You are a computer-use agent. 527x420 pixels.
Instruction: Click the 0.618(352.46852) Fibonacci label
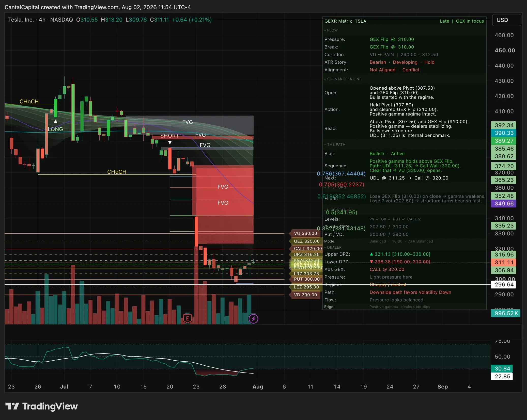point(342,196)
